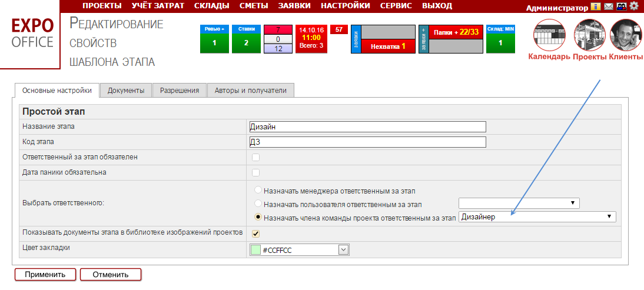Click the Ревью + status tile

click(x=214, y=39)
